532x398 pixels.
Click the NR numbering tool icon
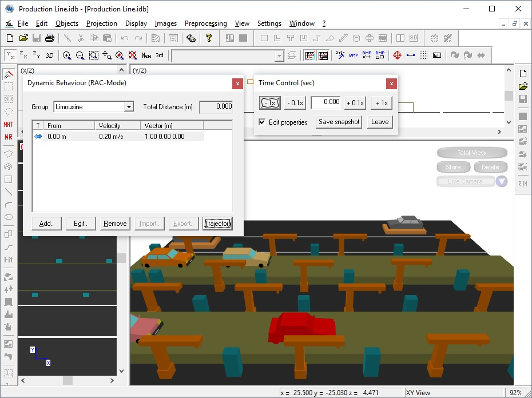coord(9,137)
